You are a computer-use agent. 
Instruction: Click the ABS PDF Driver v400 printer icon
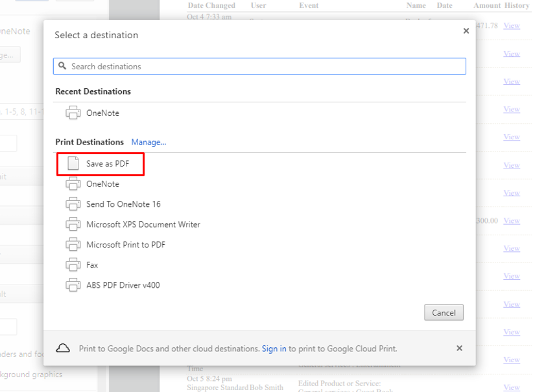pyautogui.click(x=73, y=285)
